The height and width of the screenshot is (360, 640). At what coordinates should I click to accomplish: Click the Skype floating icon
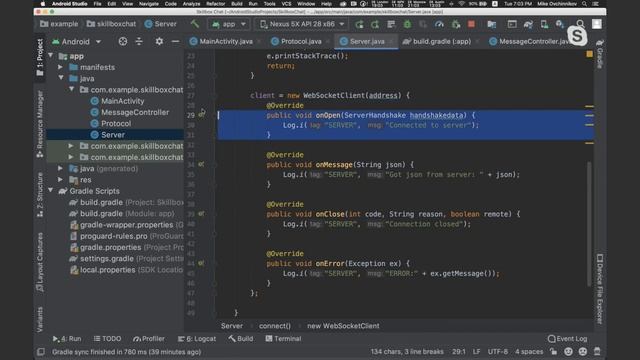click(x=577, y=36)
